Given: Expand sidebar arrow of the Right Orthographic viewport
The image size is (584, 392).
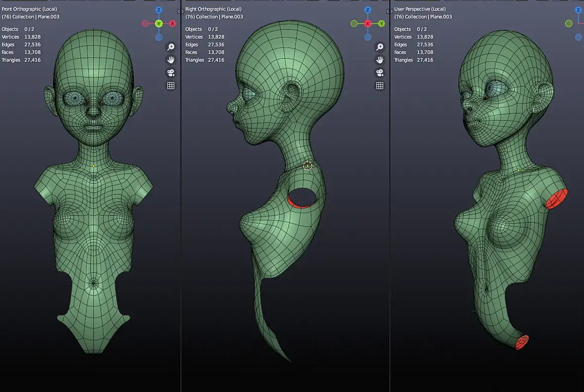Looking at the screenshot, I should [389, 11].
